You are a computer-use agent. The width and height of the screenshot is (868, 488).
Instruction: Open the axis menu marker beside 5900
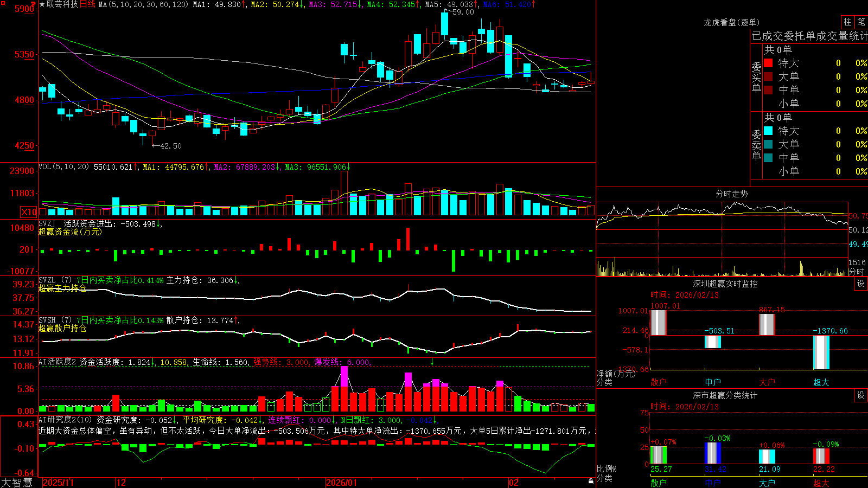(x=34, y=5)
